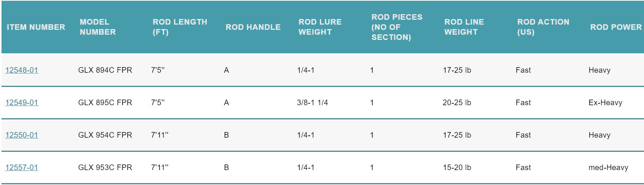The height and width of the screenshot is (185, 644).
Task: Select the GLX 953C FPR model cell
Action: click(105, 167)
